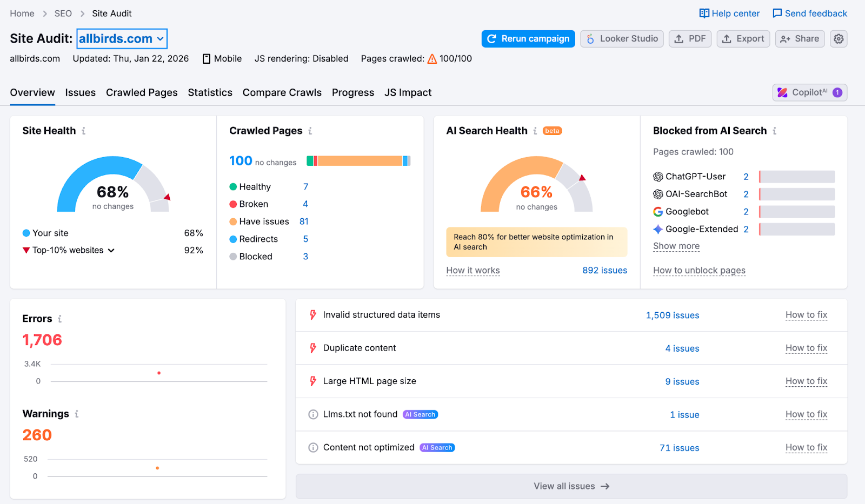Expand Show more blocked AI bots
865x504 pixels.
tap(676, 246)
